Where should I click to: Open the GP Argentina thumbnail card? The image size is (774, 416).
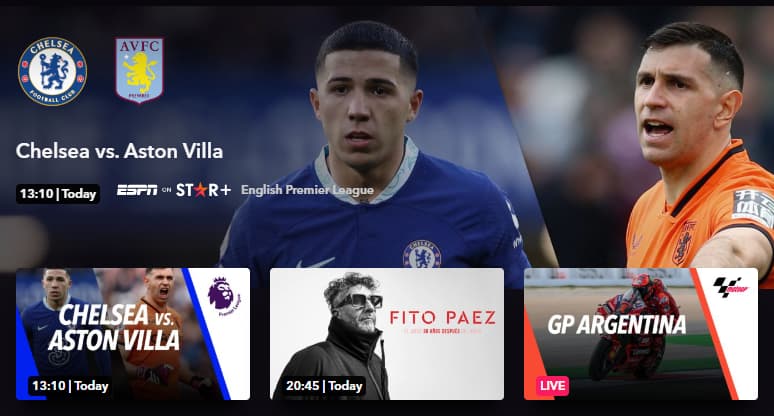641,334
